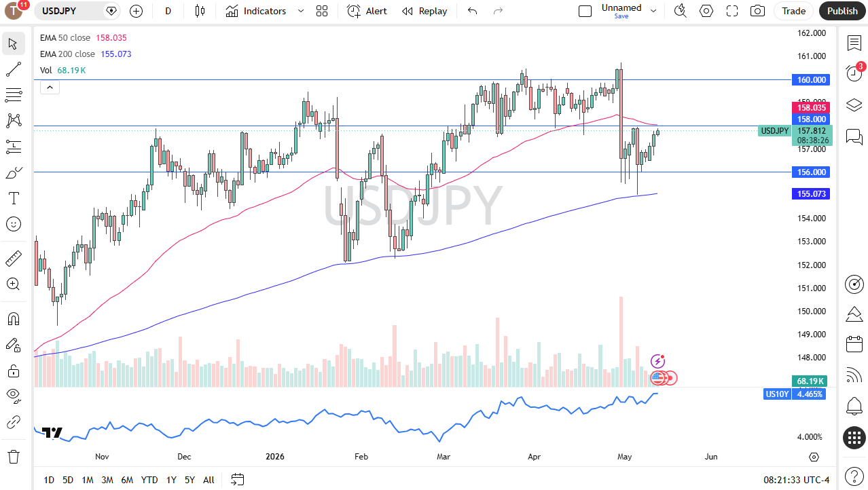Create an Alert

point(367,11)
